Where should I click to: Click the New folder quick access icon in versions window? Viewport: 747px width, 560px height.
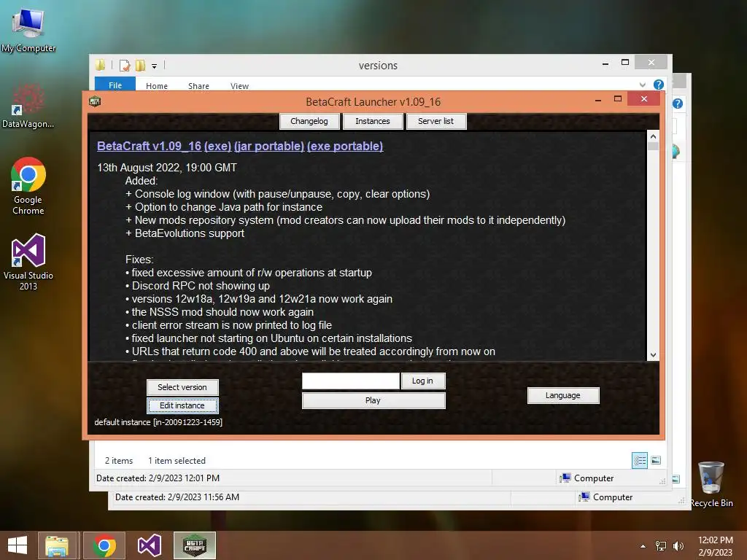point(141,65)
